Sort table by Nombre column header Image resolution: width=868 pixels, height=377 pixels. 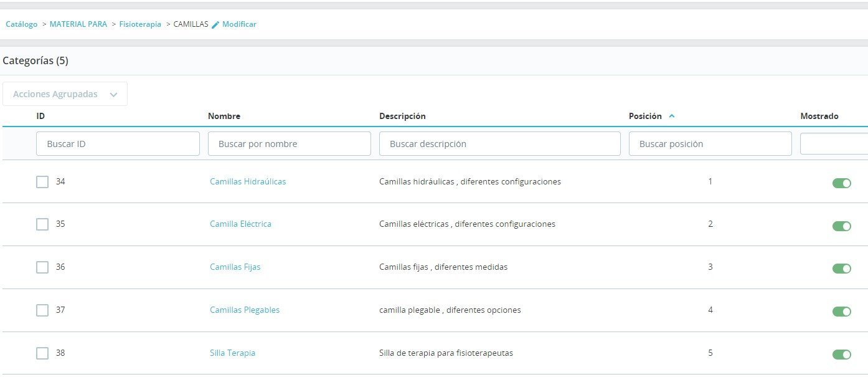(224, 116)
